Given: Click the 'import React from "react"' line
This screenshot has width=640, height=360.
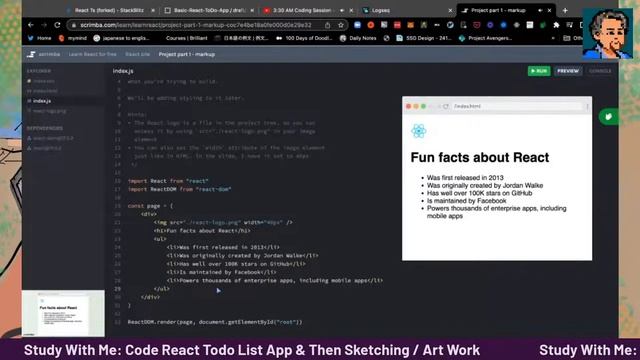Looking at the screenshot, I should pyautogui.click(x=168, y=181).
